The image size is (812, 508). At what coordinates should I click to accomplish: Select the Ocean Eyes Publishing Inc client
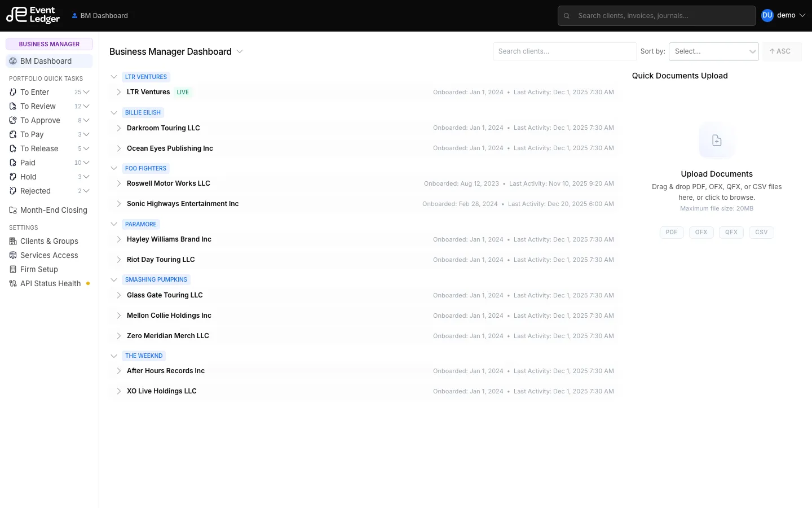click(x=170, y=148)
